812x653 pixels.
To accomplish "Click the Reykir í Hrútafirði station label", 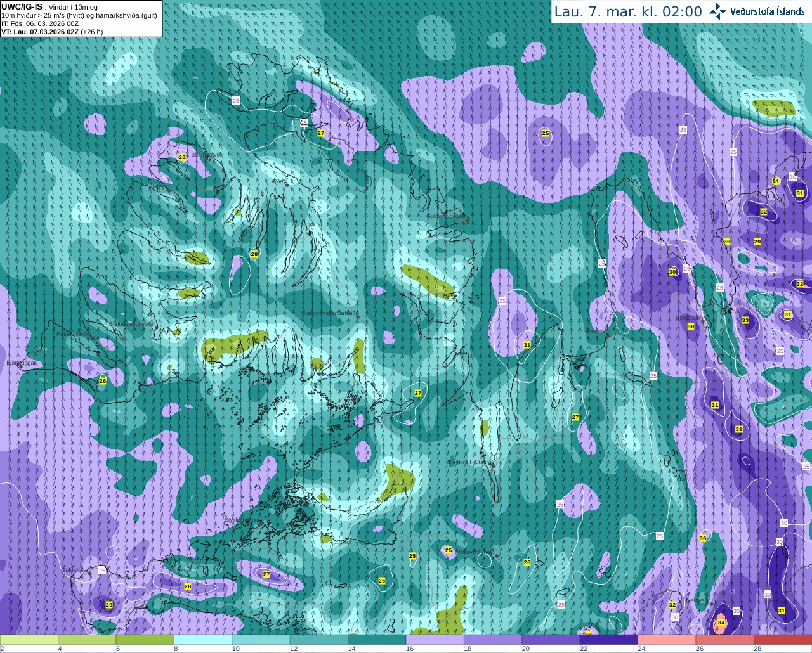I will pyautogui.click(x=470, y=462).
